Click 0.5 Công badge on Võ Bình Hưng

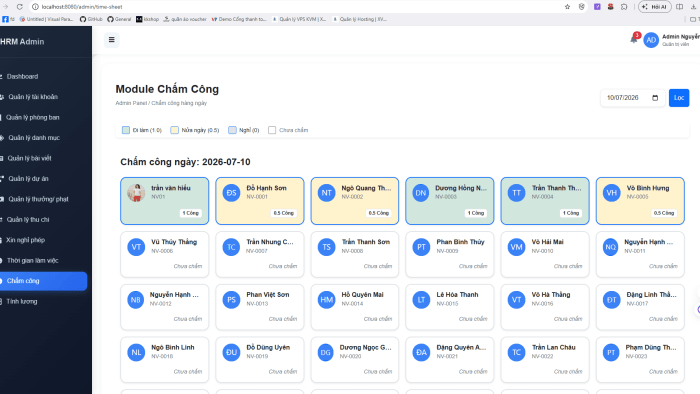tap(664, 213)
